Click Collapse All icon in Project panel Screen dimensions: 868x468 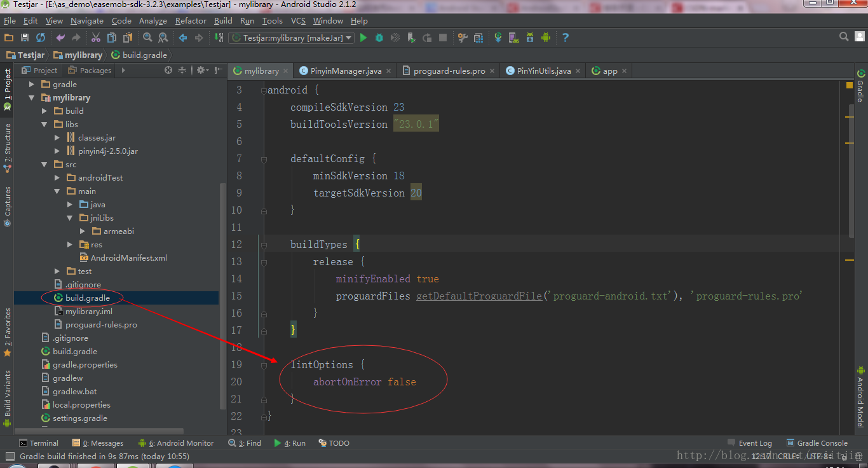coord(182,70)
